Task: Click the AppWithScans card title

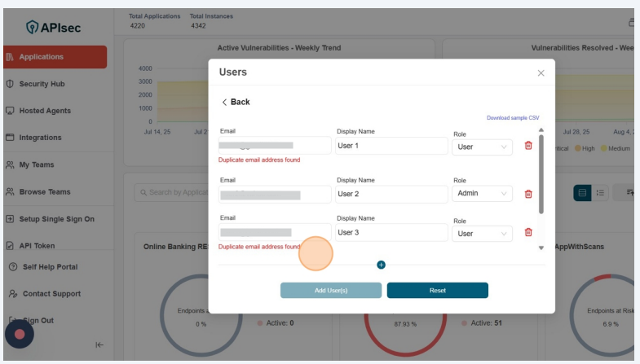Action: coord(579,247)
